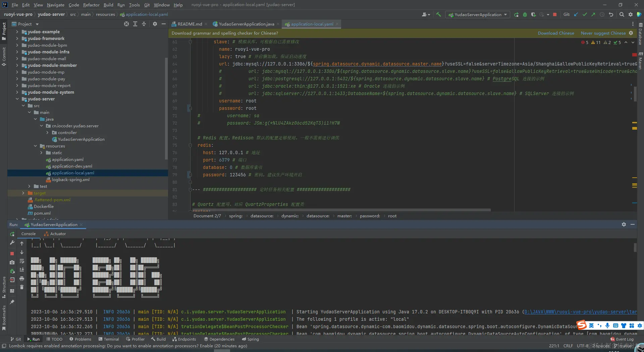Click the spring.datasource master.name reference link

(377, 64)
